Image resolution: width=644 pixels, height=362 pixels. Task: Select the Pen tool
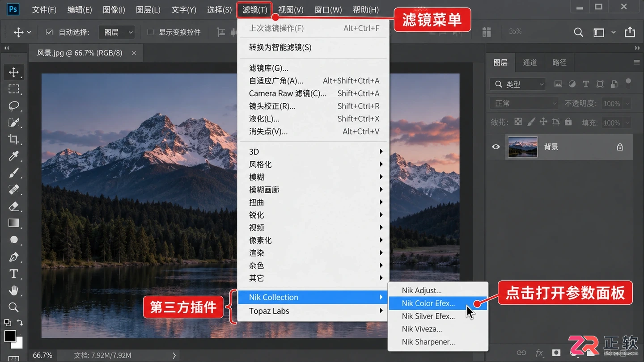(x=14, y=257)
